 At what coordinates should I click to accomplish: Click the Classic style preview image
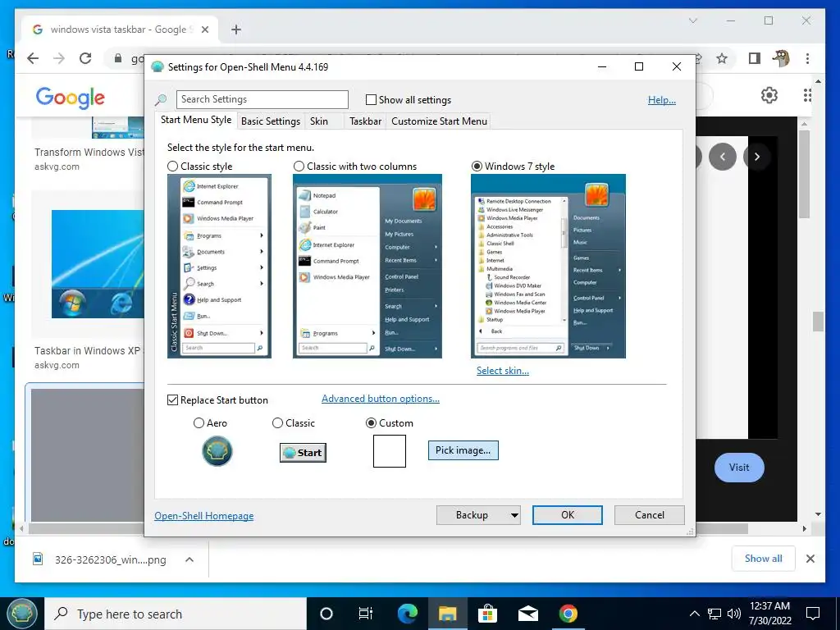(219, 267)
